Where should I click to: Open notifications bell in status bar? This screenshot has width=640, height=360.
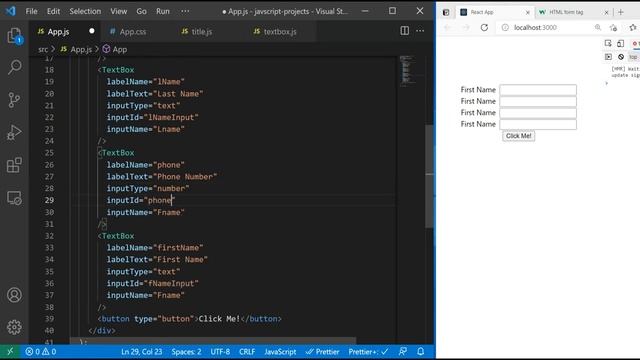click(x=421, y=351)
